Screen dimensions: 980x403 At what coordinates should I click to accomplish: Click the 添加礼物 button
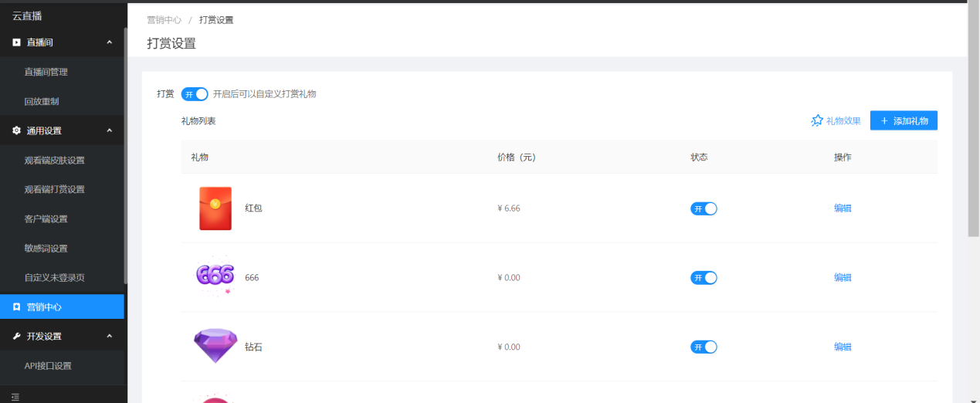pos(904,120)
